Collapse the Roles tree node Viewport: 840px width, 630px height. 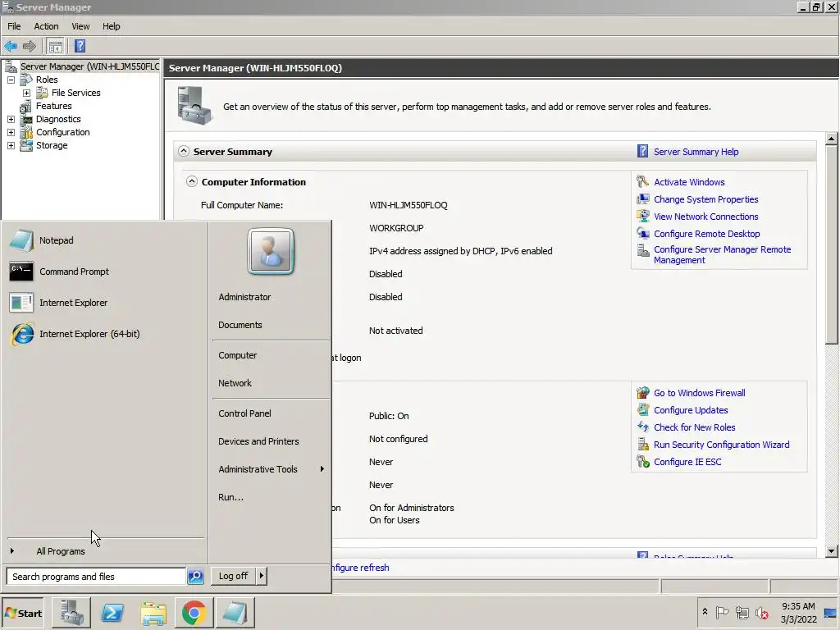coord(11,80)
